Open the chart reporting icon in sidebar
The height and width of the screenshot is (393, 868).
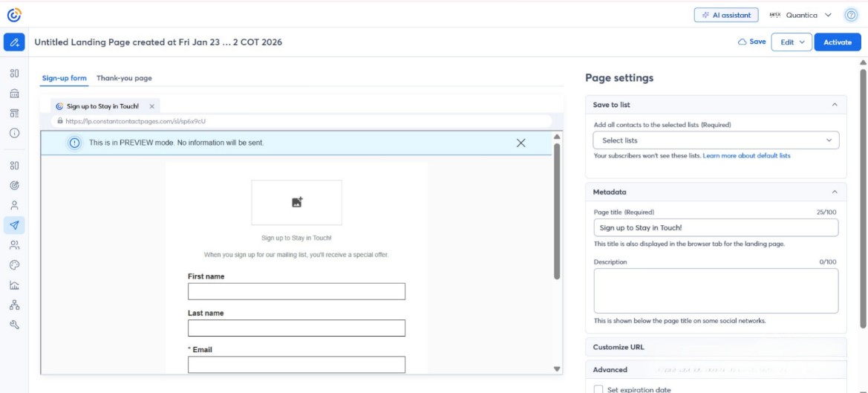pyautogui.click(x=14, y=285)
